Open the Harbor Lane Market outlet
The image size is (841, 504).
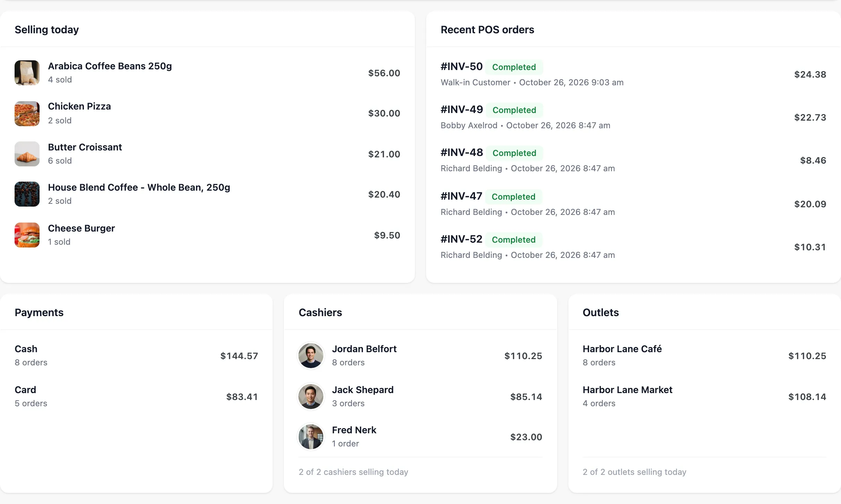click(704, 397)
